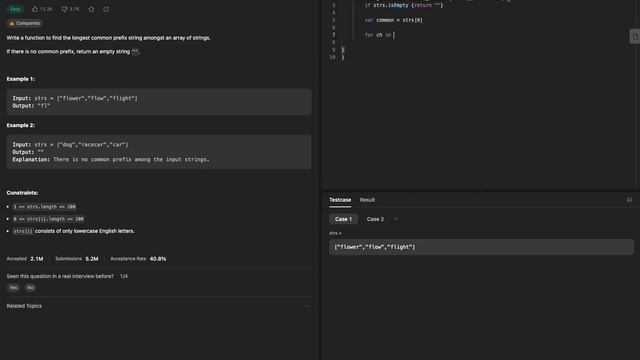Click the dislikes count 3.7K
640x360 pixels.
(x=74, y=9)
